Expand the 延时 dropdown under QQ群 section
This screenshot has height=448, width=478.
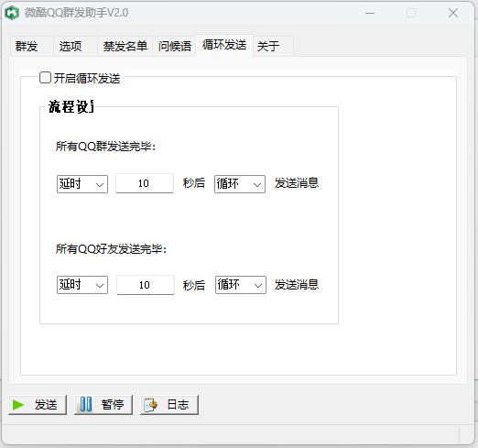[82, 184]
